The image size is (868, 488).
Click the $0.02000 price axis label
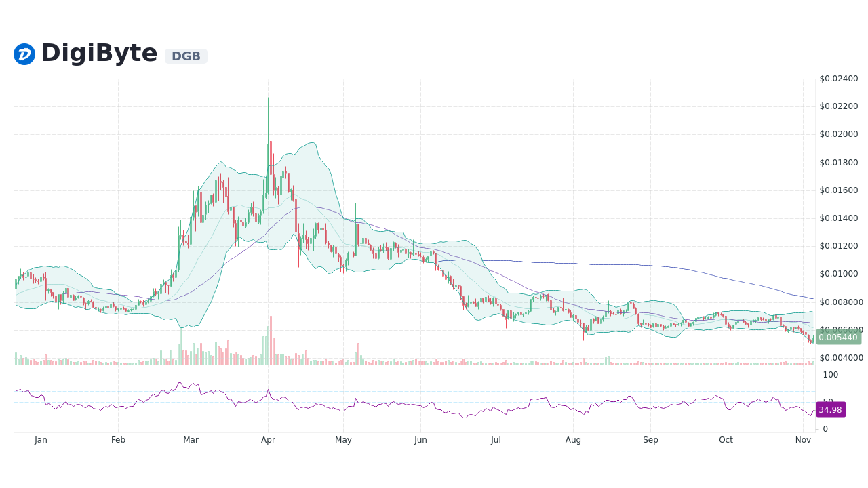(839, 134)
